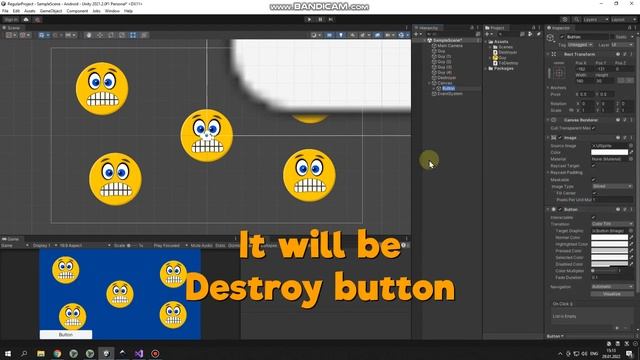Toggle the Fill Center checkbox
This screenshot has height=360, width=640.
point(595,193)
